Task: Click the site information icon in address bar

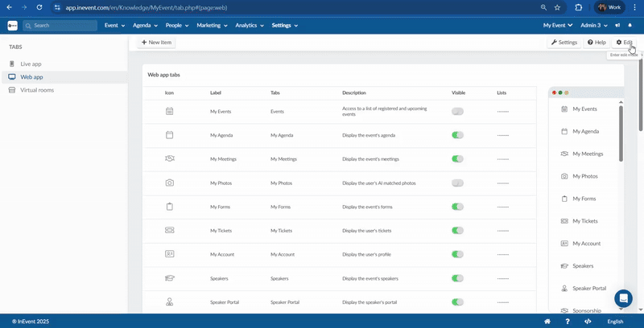Action: [x=57, y=7]
